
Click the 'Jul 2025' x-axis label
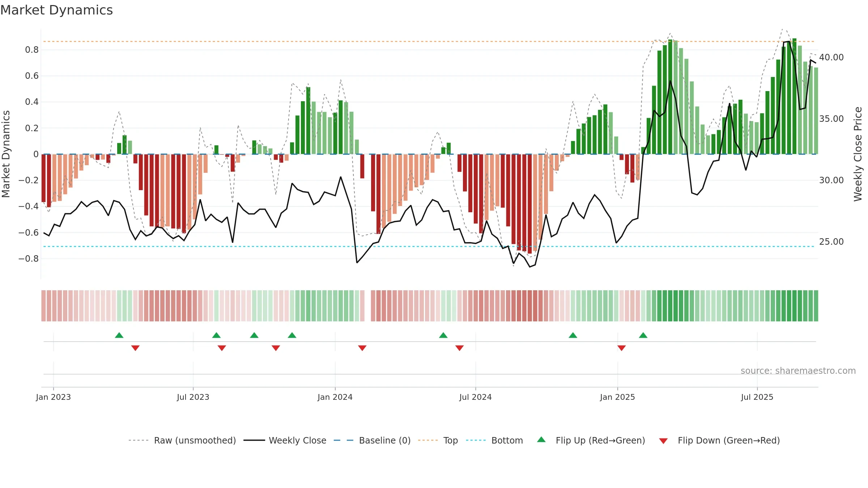point(757,397)
